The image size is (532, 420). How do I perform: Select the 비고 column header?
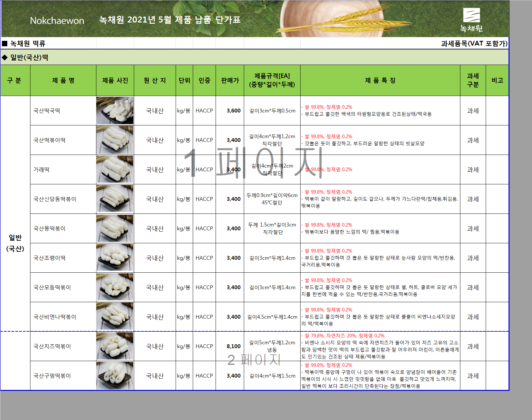click(x=497, y=80)
